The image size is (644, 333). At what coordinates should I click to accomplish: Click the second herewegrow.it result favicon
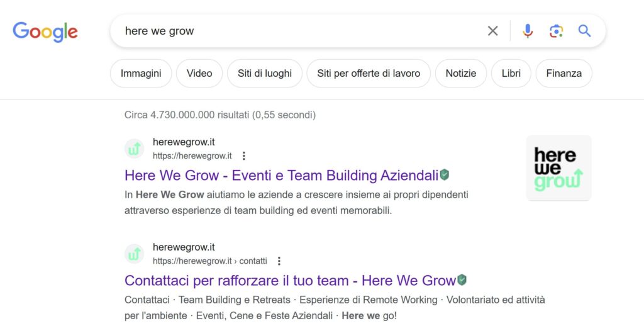(x=135, y=254)
